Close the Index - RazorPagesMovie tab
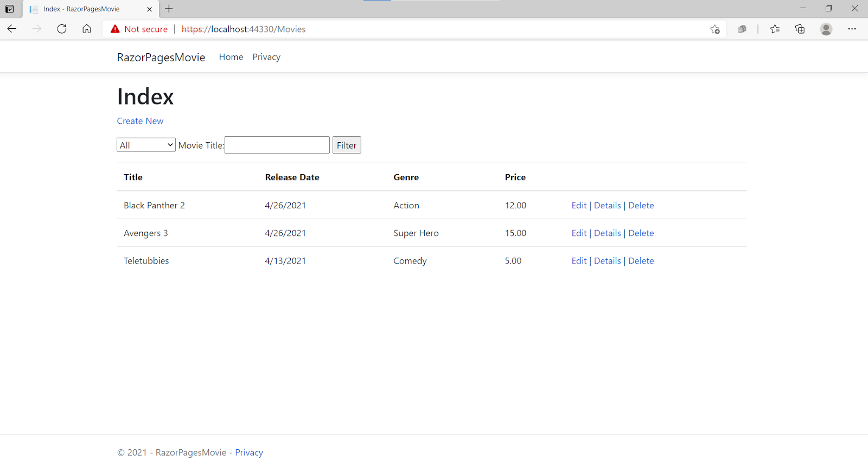 (x=150, y=9)
